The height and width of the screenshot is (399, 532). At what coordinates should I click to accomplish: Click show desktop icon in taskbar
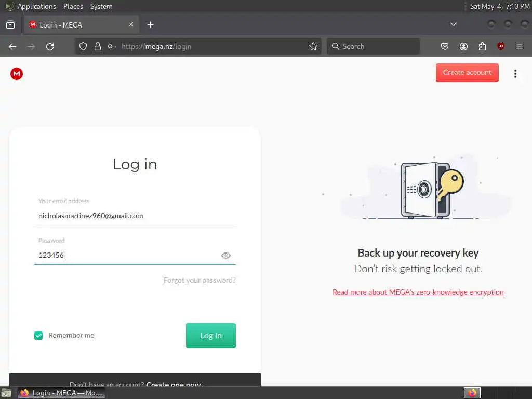point(6,393)
